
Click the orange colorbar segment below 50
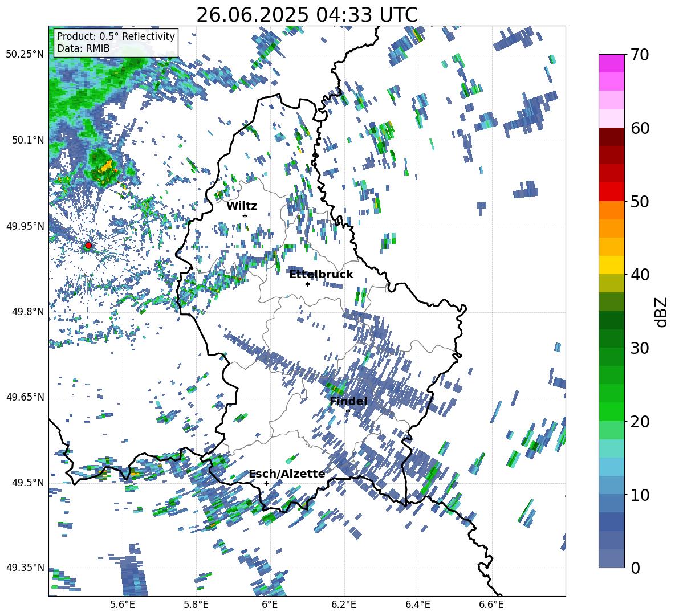click(611, 210)
